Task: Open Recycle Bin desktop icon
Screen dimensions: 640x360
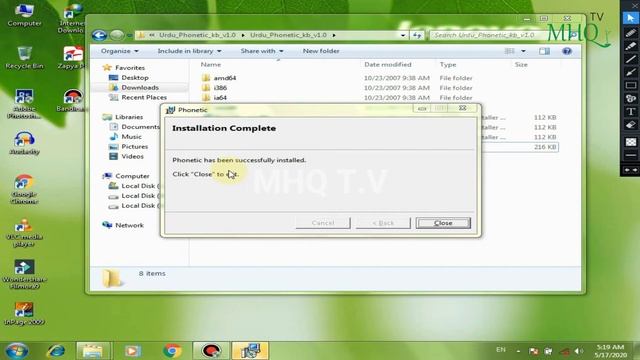Action: (24, 58)
